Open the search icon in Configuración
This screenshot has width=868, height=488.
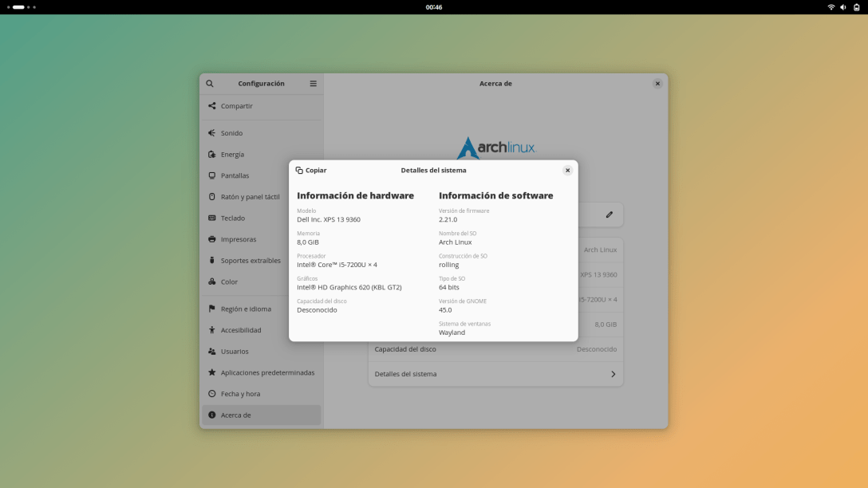[x=210, y=84]
